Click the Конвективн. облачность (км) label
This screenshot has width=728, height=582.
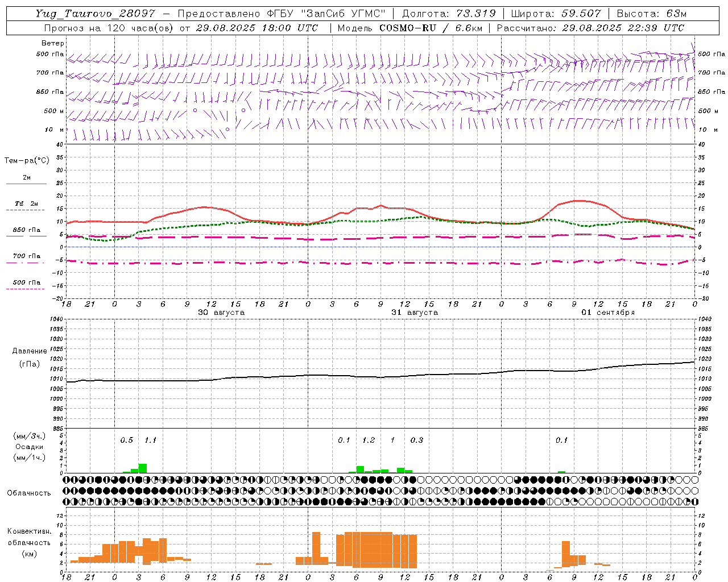[29, 542]
